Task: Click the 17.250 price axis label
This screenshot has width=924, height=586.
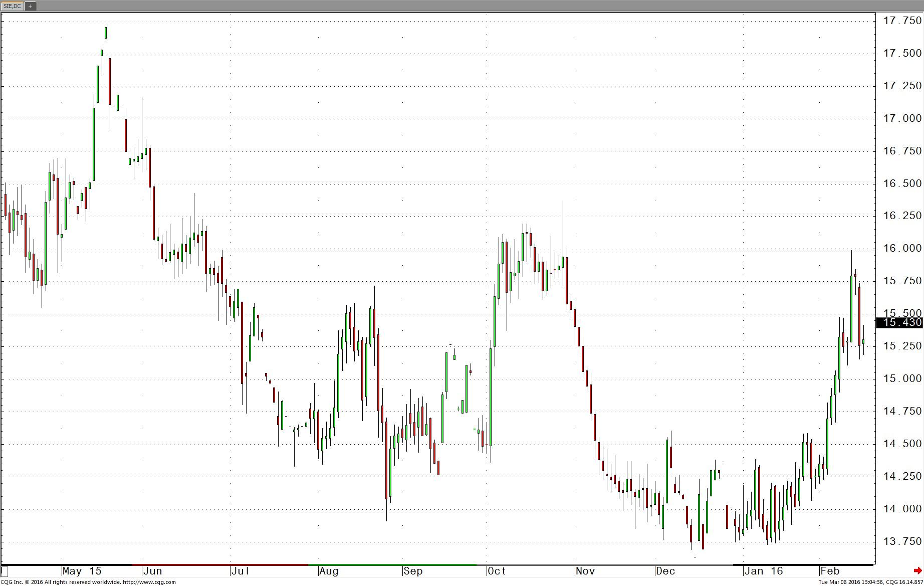Action: [x=902, y=86]
